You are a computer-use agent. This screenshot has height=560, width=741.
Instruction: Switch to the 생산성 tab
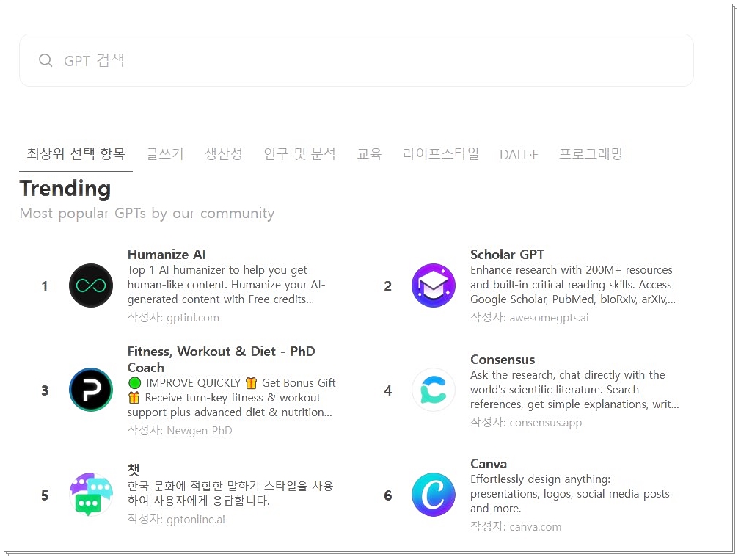224,153
